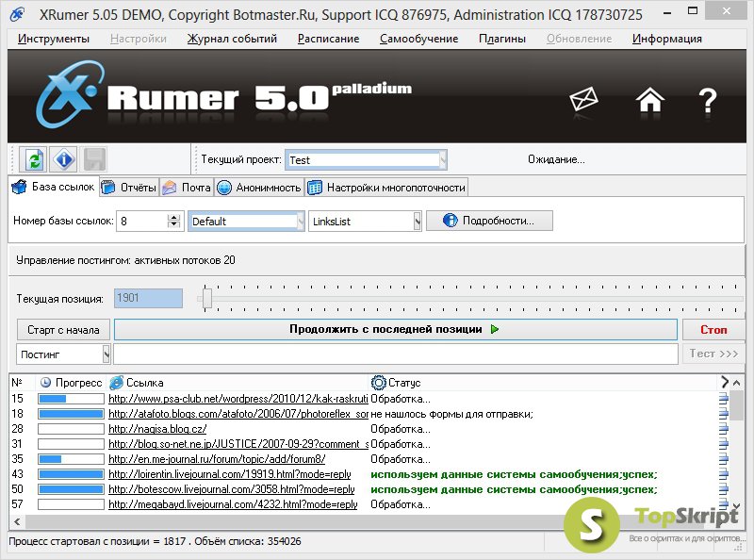Switch to the База ссылок tab
754x560 pixels.
(x=54, y=187)
